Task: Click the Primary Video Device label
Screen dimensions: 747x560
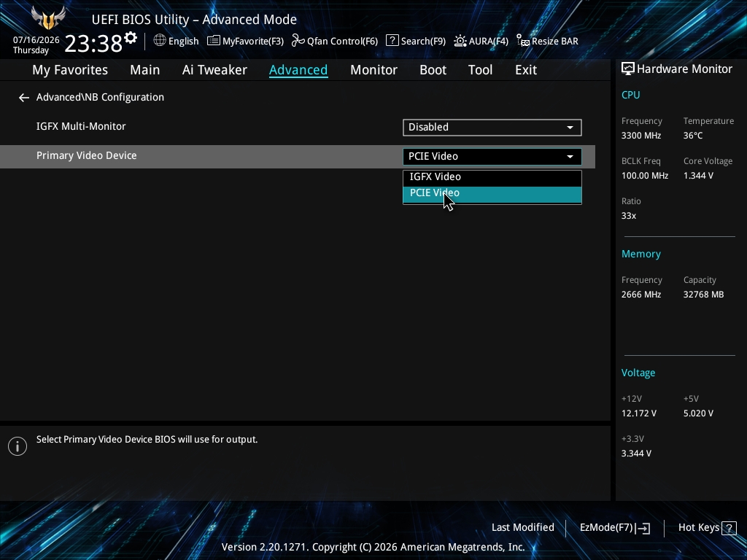Action: (x=86, y=156)
